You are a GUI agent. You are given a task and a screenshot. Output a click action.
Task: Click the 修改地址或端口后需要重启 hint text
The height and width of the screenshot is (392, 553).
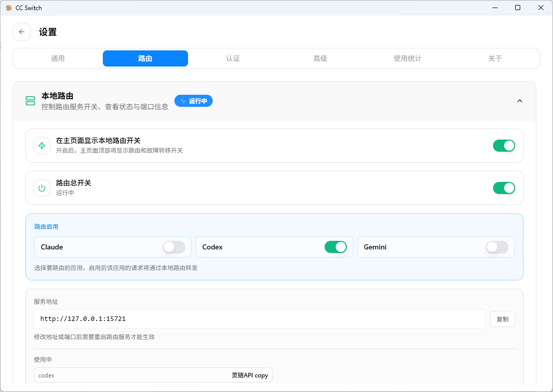(x=94, y=337)
